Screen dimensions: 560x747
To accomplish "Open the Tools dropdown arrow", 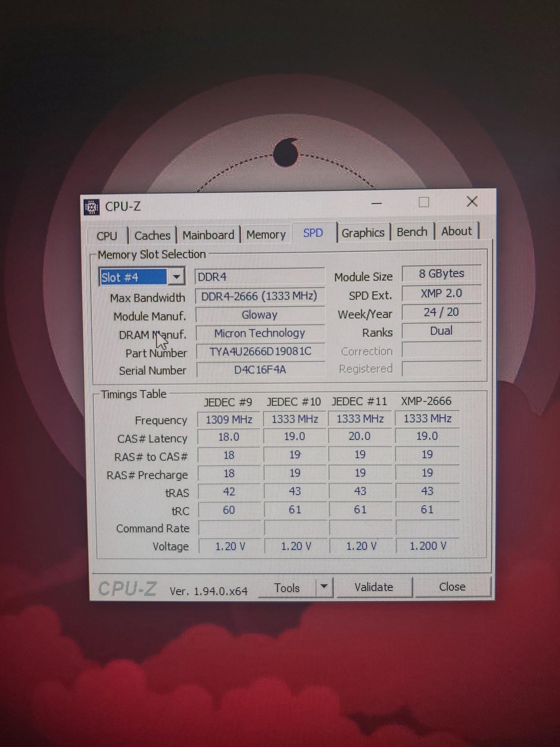I will [324, 587].
